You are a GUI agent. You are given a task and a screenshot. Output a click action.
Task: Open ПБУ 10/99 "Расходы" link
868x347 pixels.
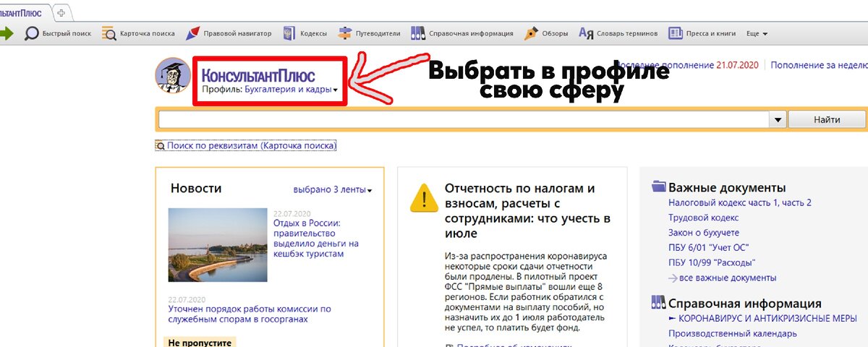[712, 262]
